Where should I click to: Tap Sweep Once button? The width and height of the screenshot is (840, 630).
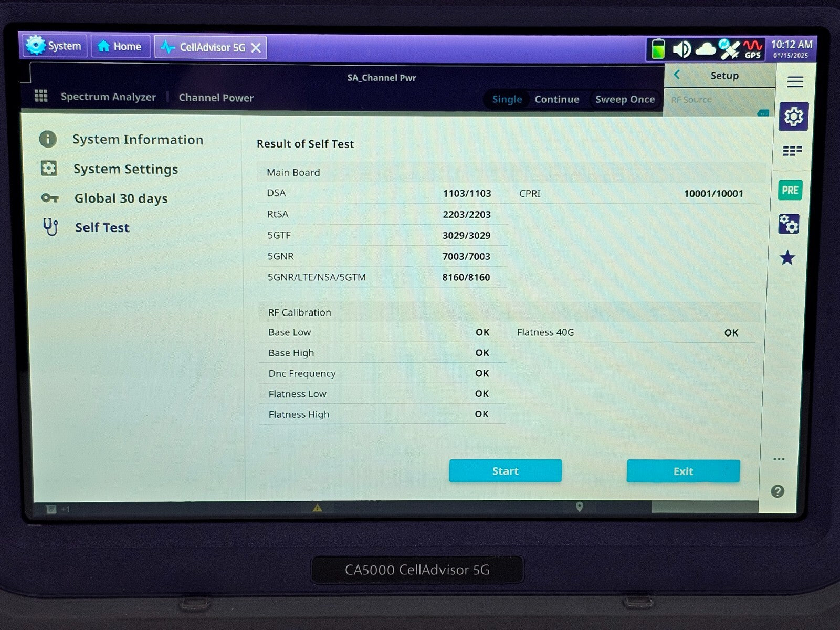coord(625,99)
